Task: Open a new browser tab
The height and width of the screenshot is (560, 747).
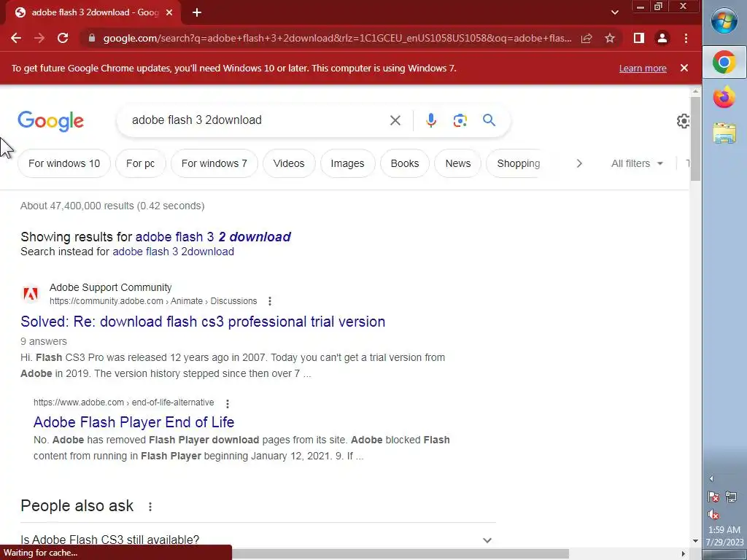Action: coord(197,13)
